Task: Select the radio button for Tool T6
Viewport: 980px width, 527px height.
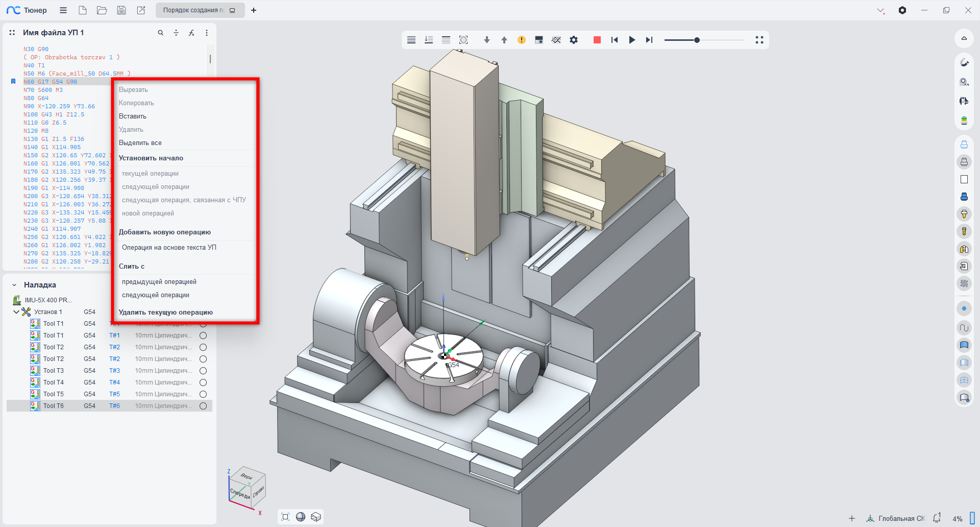Action: tap(203, 406)
